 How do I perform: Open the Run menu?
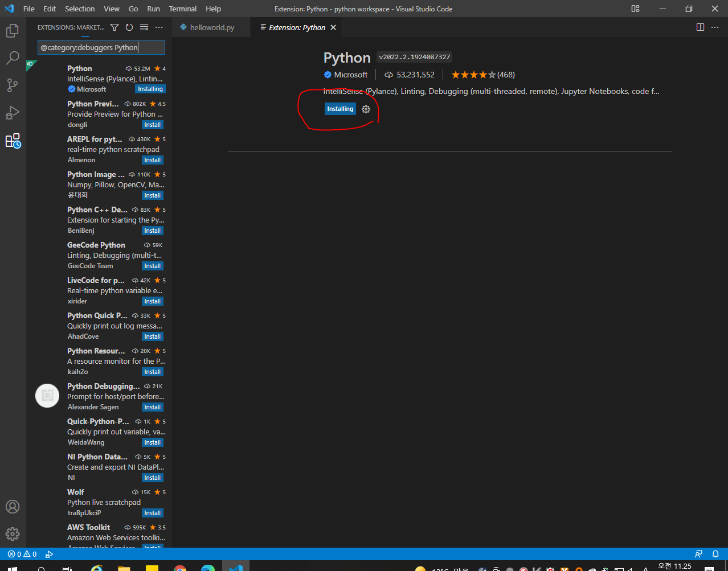tap(153, 9)
